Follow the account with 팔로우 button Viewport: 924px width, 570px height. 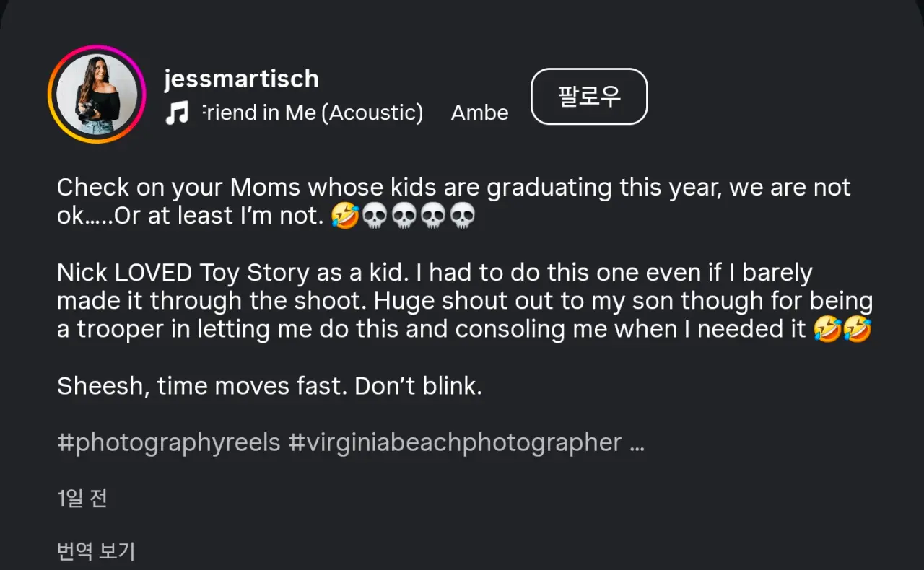click(589, 97)
